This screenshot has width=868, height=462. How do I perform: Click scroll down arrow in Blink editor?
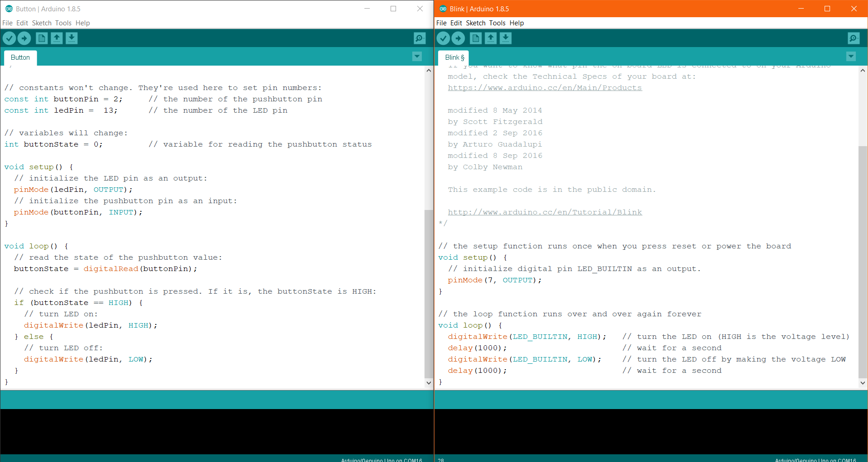point(863,383)
